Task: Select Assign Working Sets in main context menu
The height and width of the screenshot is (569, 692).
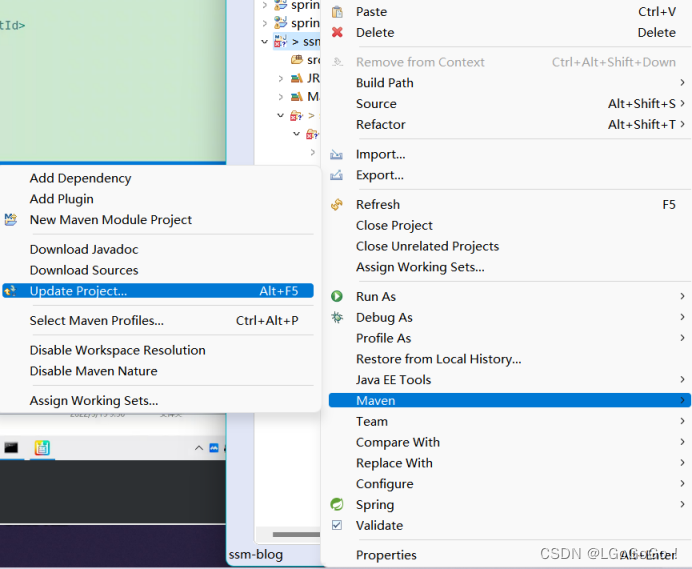Action: (x=510, y=267)
